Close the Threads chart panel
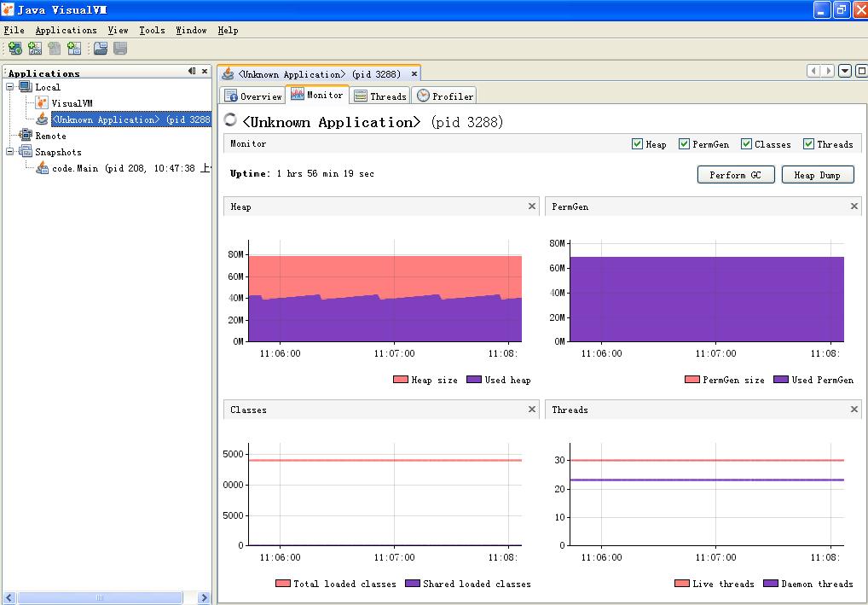The width and height of the screenshot is (868, 605). (x=854, y=410)
